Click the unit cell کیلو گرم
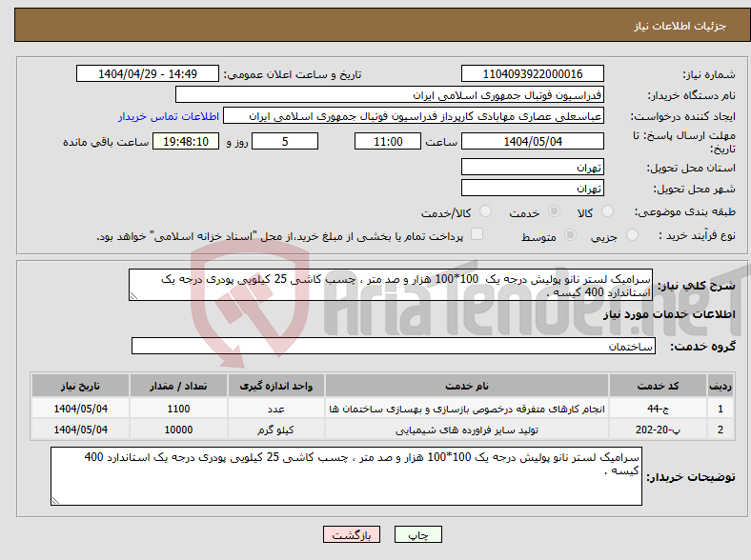The image size is (751, 560). [x=275, y=430]
